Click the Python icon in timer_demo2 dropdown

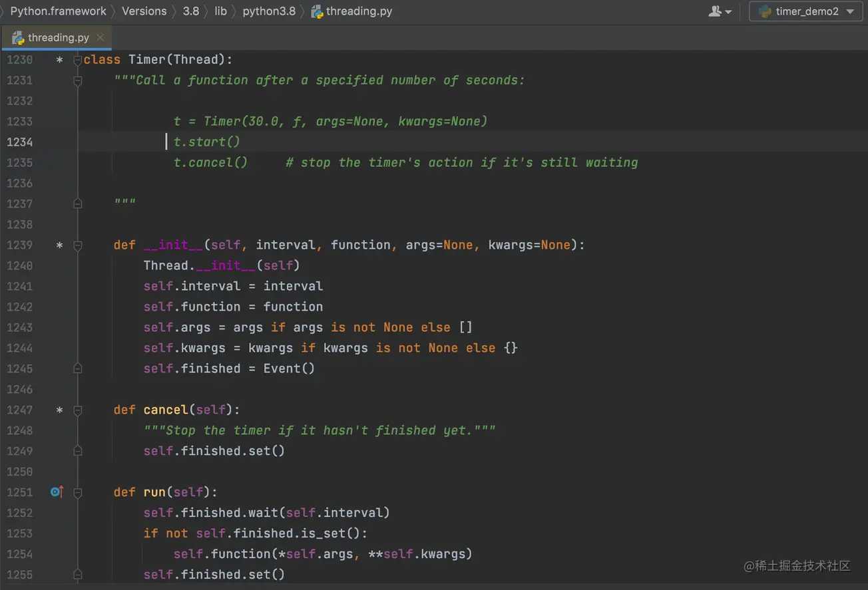[x=765, y=11]
